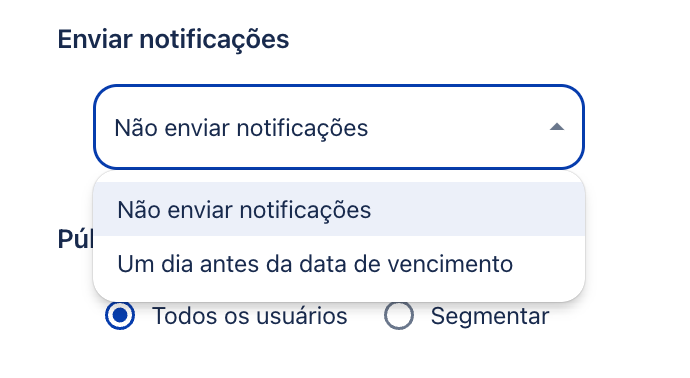Pick the one-day-before due date notification option
This screenshot has width=690, height=378.
point(339,264)
